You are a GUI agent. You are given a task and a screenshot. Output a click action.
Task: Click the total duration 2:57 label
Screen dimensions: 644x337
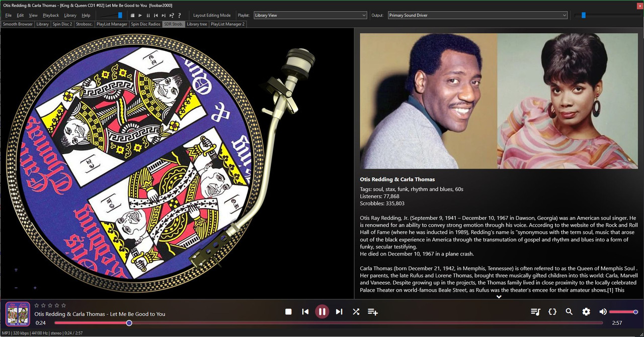click(617, 323)
